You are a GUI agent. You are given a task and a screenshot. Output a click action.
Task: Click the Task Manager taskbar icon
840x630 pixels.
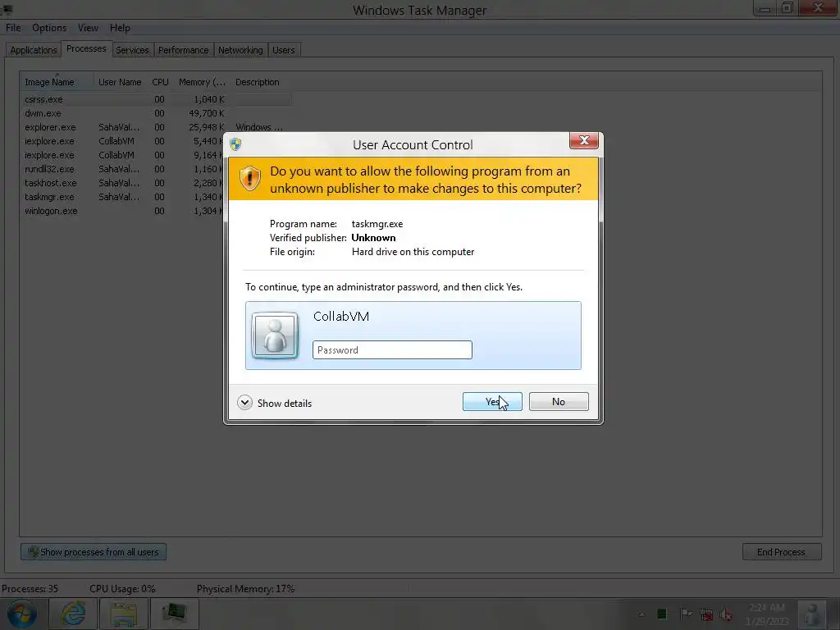coord(174,614)
